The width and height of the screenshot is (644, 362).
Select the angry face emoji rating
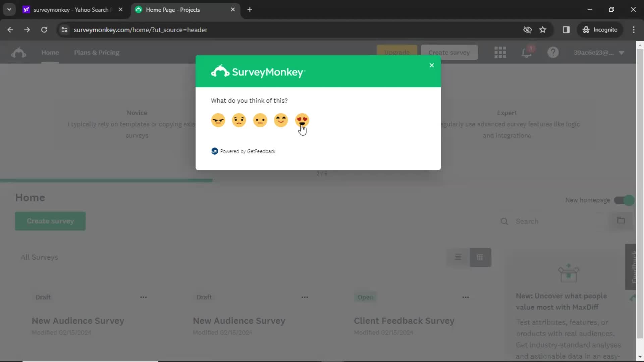pyautogui.click(x=218, y=120)
